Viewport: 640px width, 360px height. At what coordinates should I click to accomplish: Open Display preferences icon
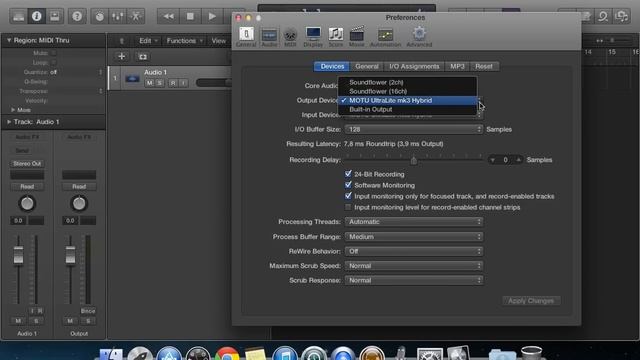click(313, 37)
